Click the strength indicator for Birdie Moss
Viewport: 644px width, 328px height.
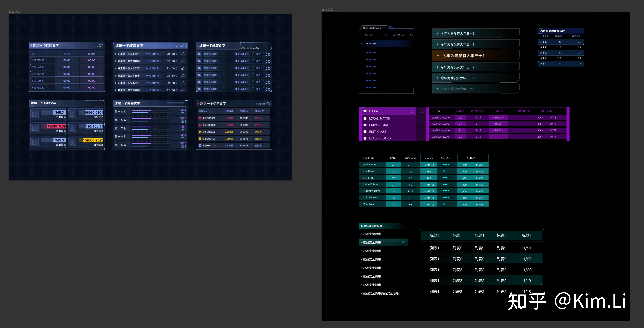pyautogui.click(x=447, y=164)
